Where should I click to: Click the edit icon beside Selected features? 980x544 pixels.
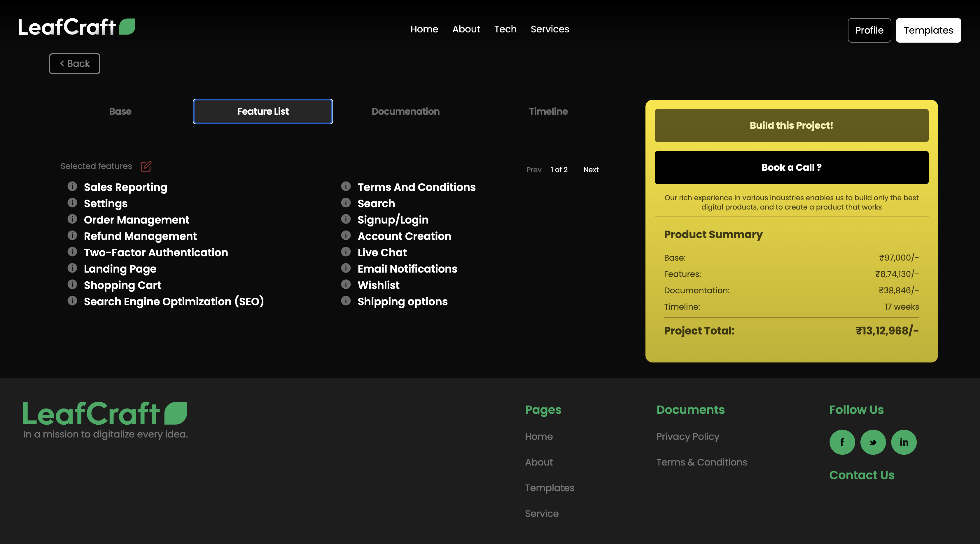(146, 166)
